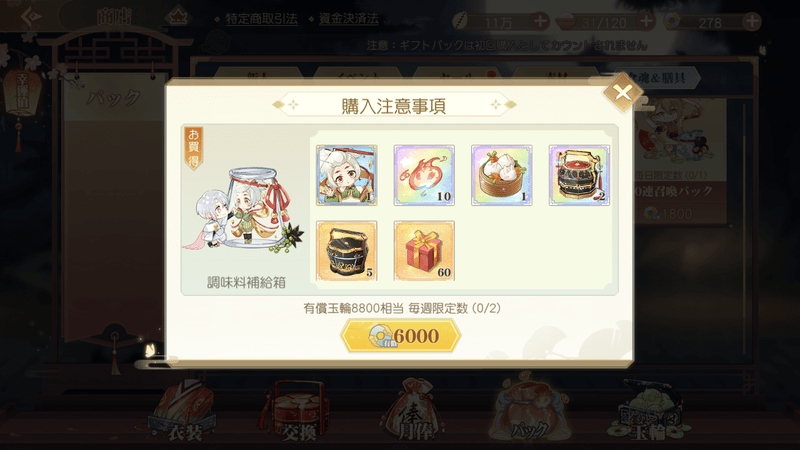Viewport: 800px width, 450px height.
Task: Select the red swirl item with quantity 10
Action: point(424,175)
